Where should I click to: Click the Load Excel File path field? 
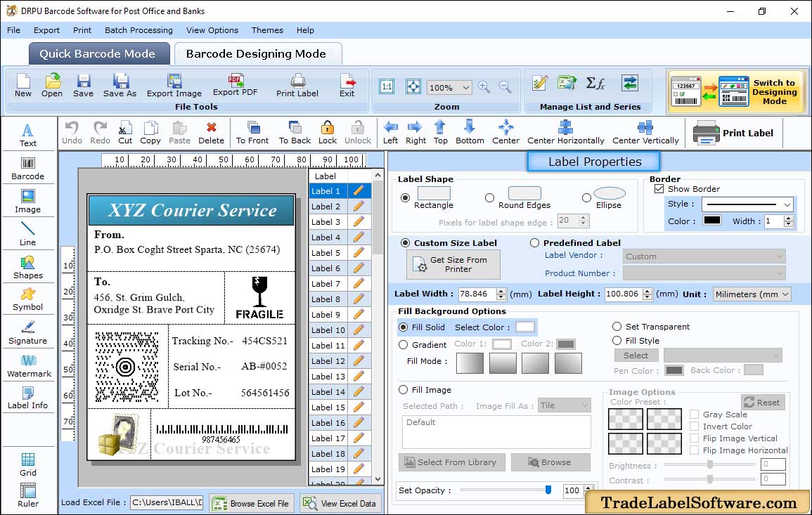pos(166,502)
